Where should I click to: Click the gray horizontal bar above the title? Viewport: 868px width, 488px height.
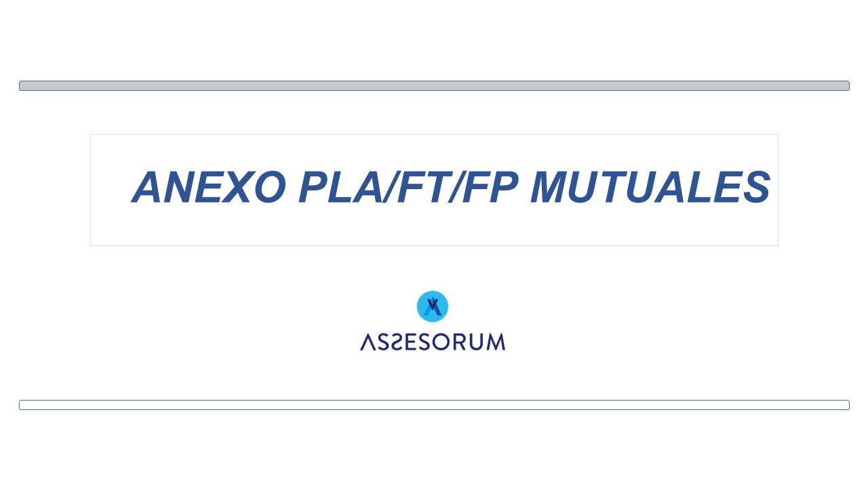(434, 85)
